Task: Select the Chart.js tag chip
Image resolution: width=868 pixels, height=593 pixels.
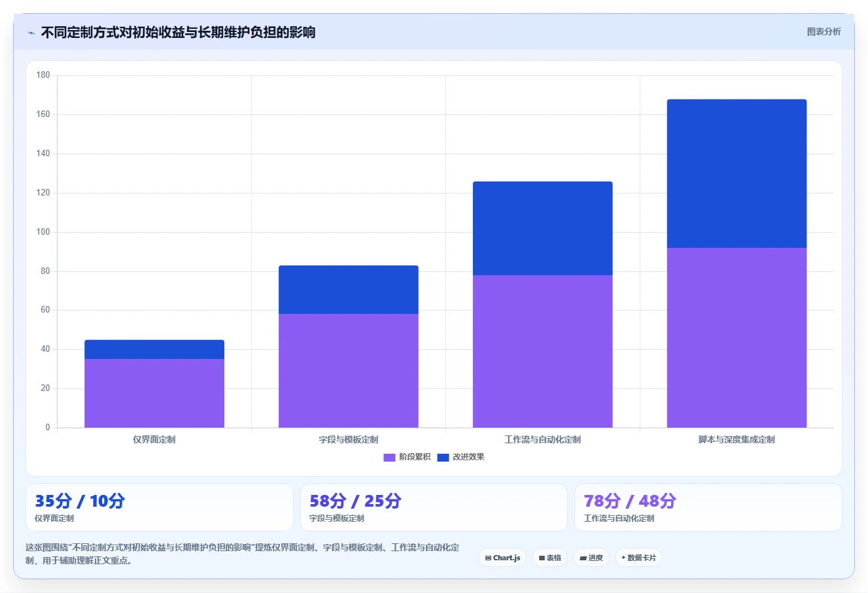Action: tap(502, 558)
